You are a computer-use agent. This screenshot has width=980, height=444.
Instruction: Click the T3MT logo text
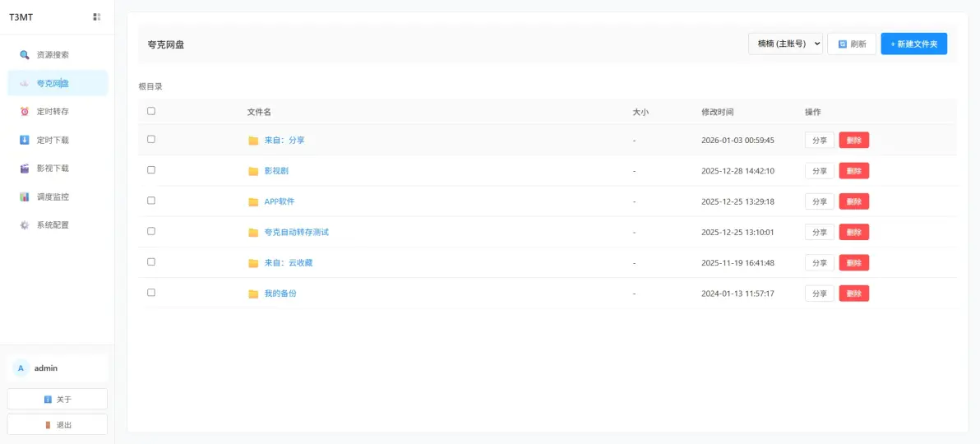point(21,17)
